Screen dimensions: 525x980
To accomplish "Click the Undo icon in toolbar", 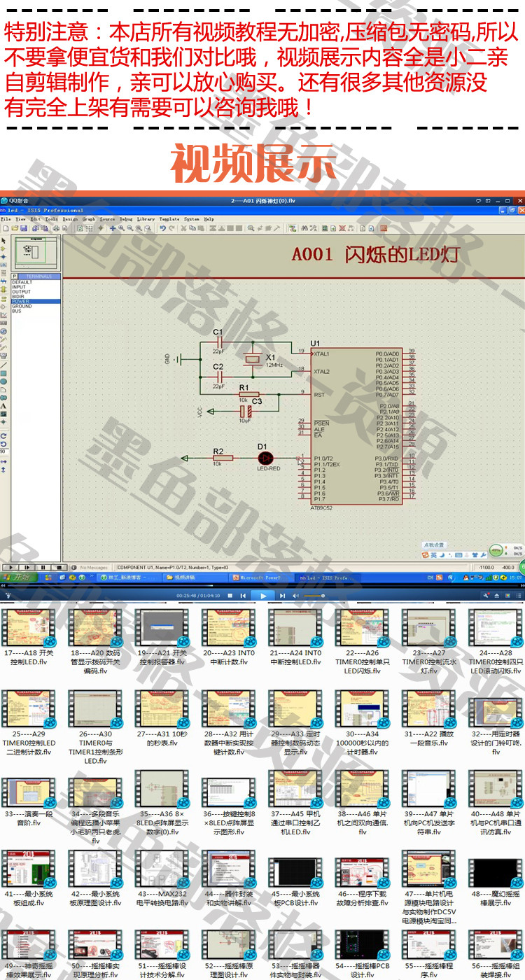I will click(162, 228).
